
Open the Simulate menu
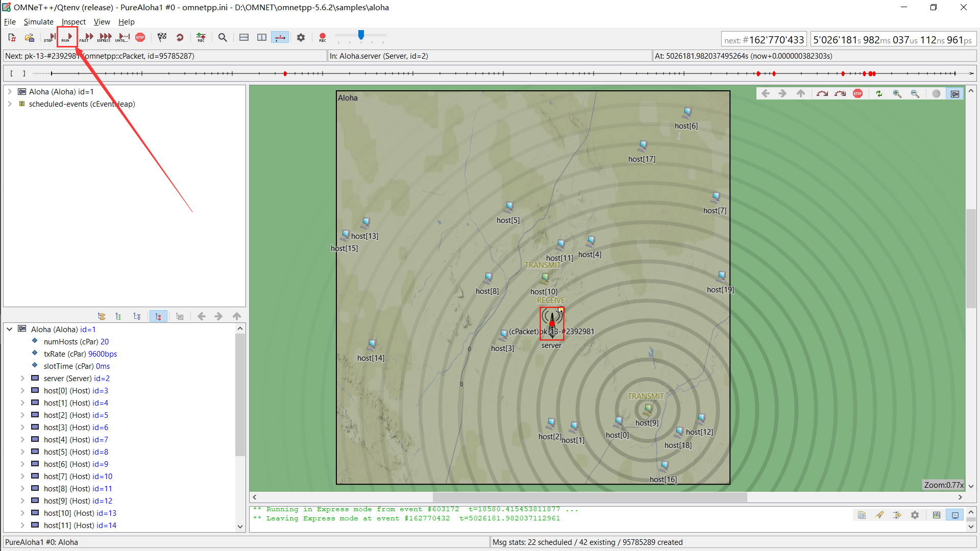tap(38, 22)
